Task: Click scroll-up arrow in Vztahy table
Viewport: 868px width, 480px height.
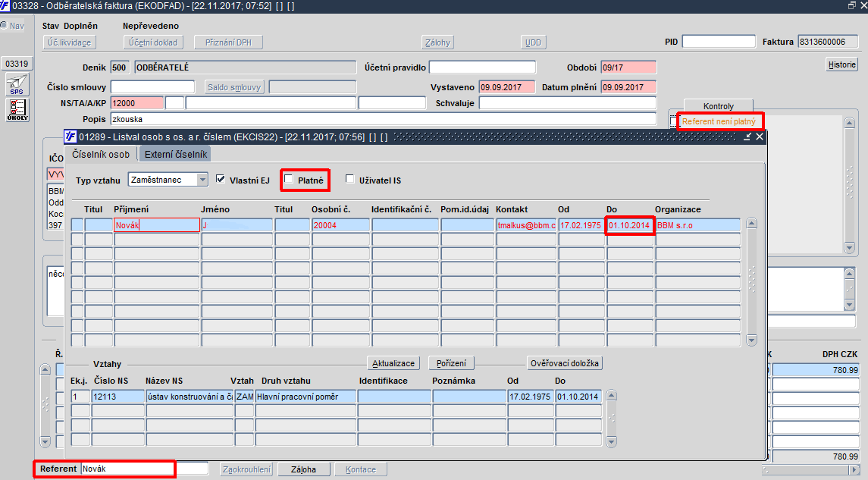Action: [611, 396]
